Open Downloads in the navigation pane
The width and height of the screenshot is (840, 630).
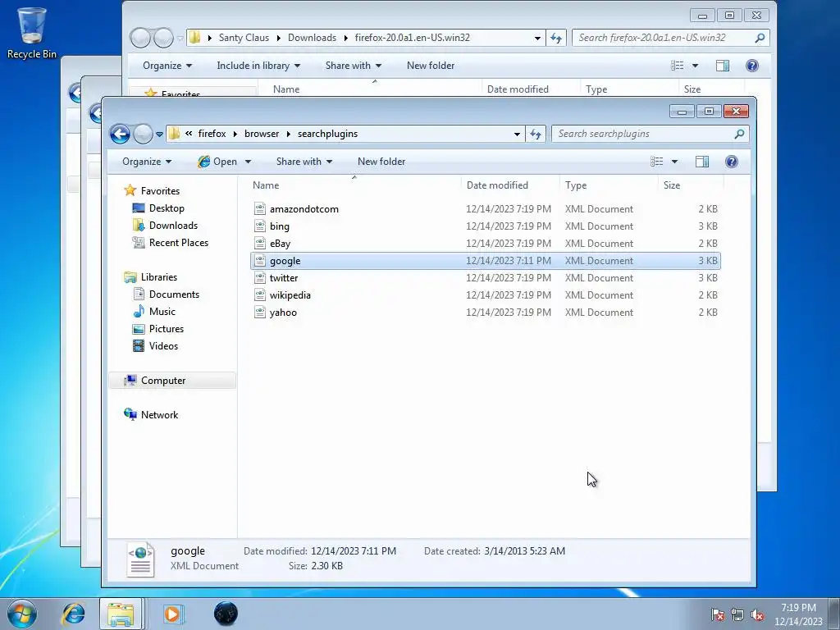(173, 226)
